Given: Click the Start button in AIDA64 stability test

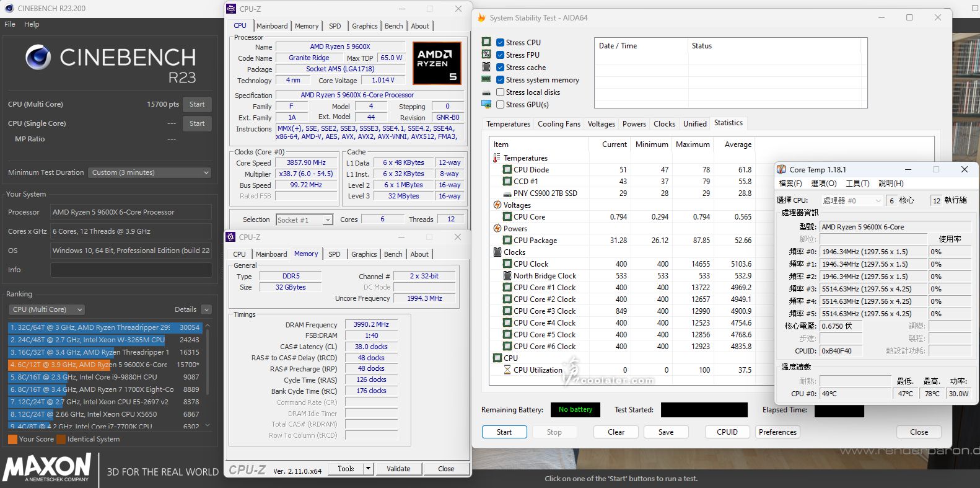Looking at the screenshot, I should point(504,432).
